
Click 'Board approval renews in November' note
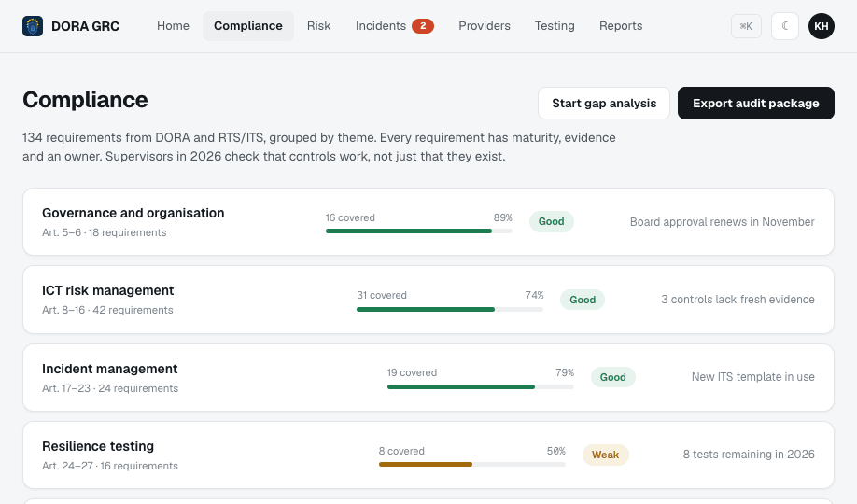click(x=722, y=222)
